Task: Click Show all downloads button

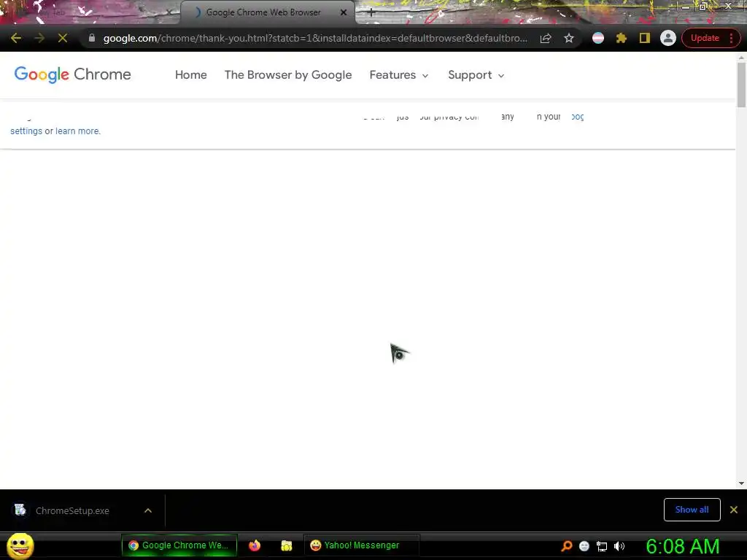Action: tap(692, 510)
